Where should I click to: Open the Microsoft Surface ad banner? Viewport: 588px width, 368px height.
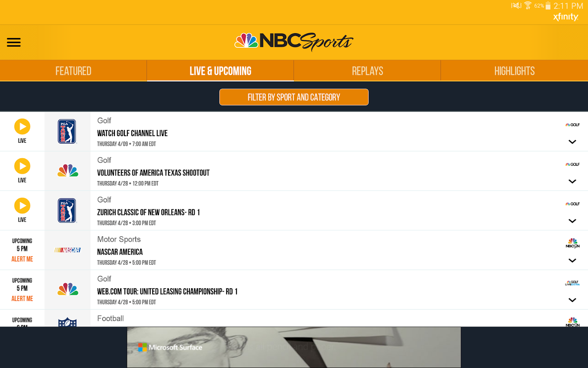[294, 347]
